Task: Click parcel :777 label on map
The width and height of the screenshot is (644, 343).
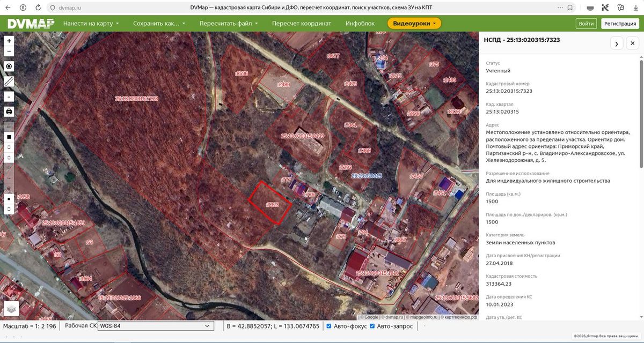Action: [286, 180]
